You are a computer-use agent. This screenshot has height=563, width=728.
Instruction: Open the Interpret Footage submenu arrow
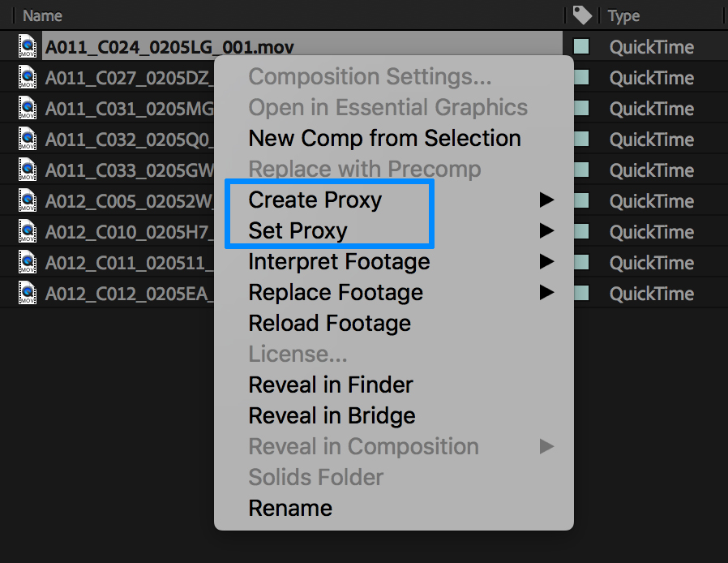547,261
